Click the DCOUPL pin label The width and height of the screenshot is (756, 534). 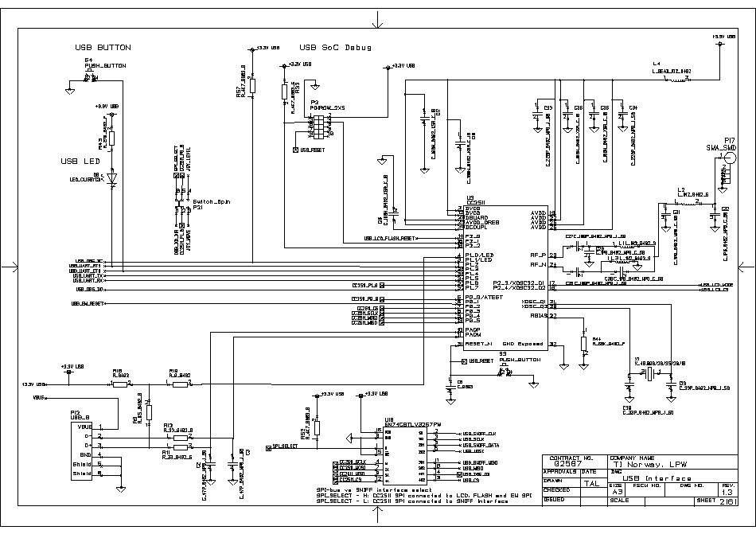tap(476, 227)
